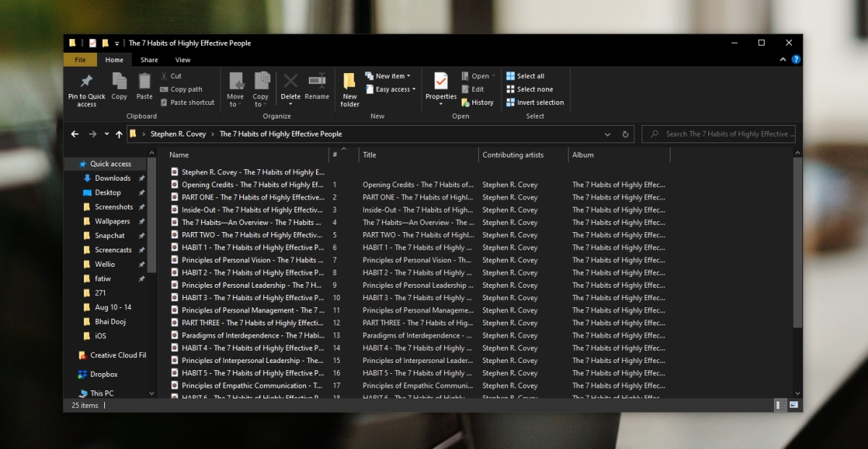Open Bhai Dooj folder in sidebar
Viewport: 868px width, 449px height.
110,322
